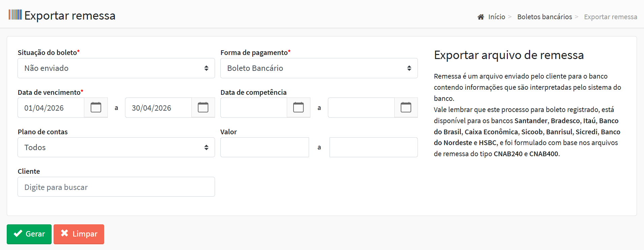
Task: Open the Forma de pagamento dropdown
Action: [319, 68]
